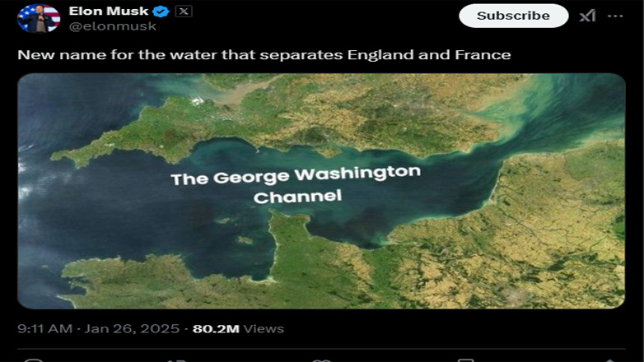
Task: Click the Elon Musk display name
Action: pyautogui.click(x=108, y=12)
